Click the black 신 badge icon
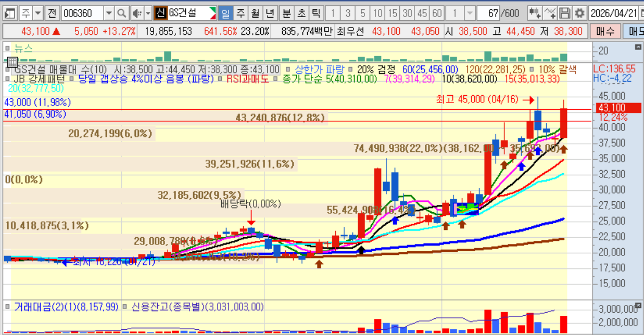The image size is (644, 335). [x=161, y=12]
